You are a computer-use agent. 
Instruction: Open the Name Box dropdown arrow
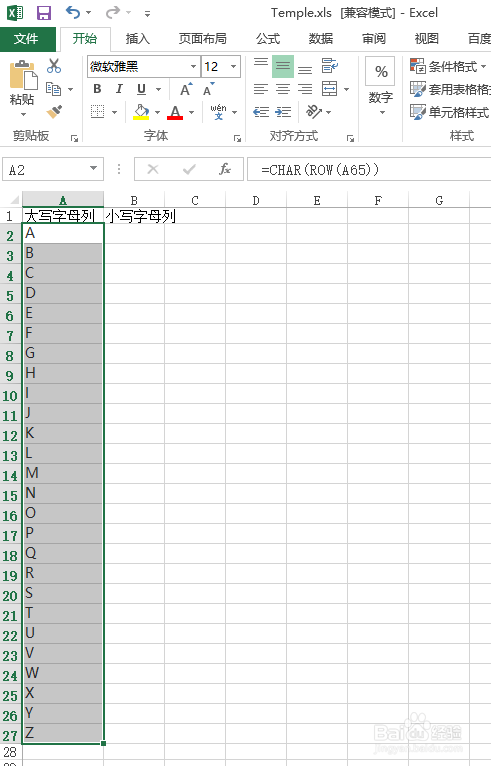(x=93, y=169)
